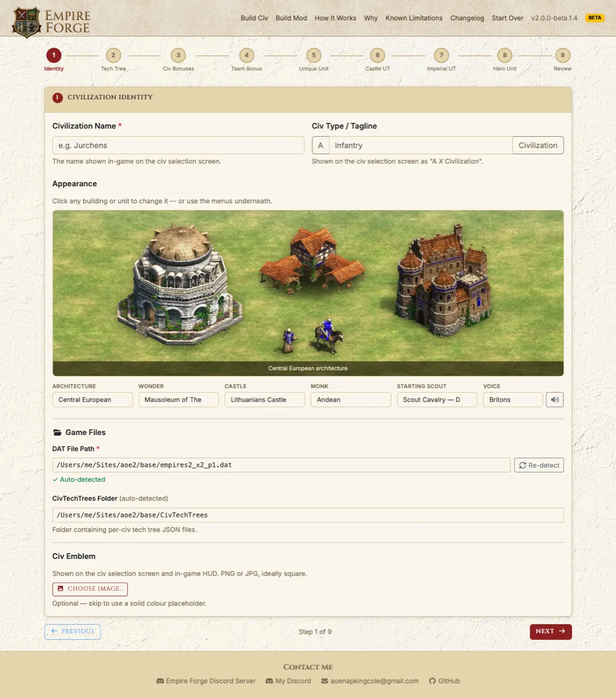The width and height of the screenshot is (616, 698).
Task: Open the Build Civ menu item
Action: (254, 18)
